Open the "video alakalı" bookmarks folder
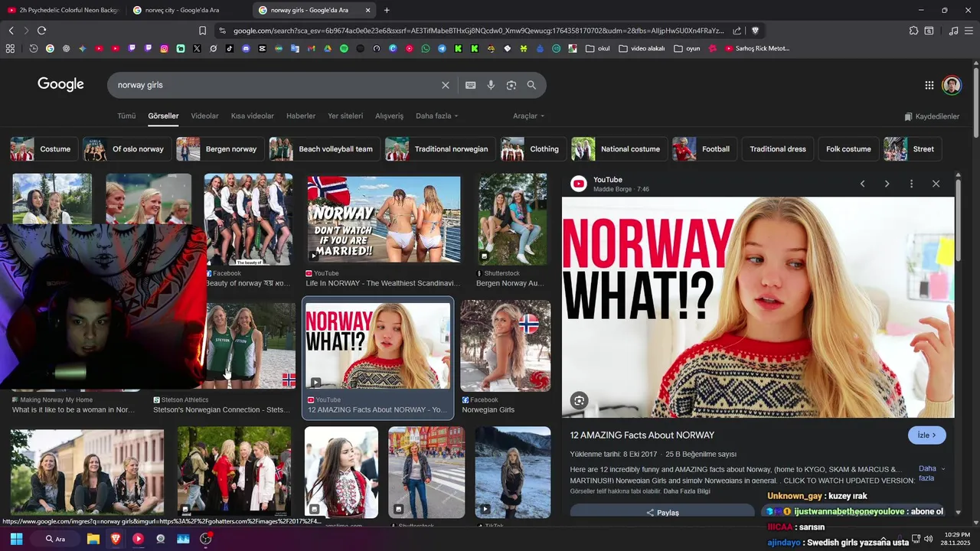The image size is (980, 551). pyautogui.click(x=642, y=48)
